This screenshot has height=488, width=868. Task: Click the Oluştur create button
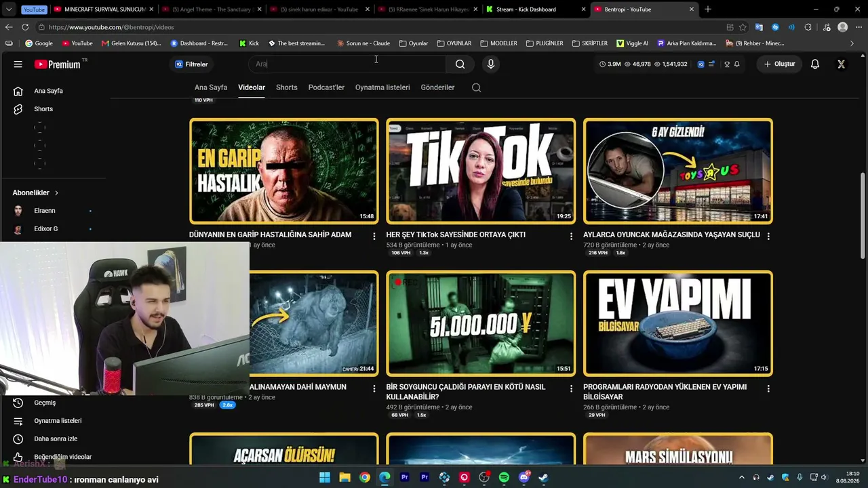[x=780, y=64]
